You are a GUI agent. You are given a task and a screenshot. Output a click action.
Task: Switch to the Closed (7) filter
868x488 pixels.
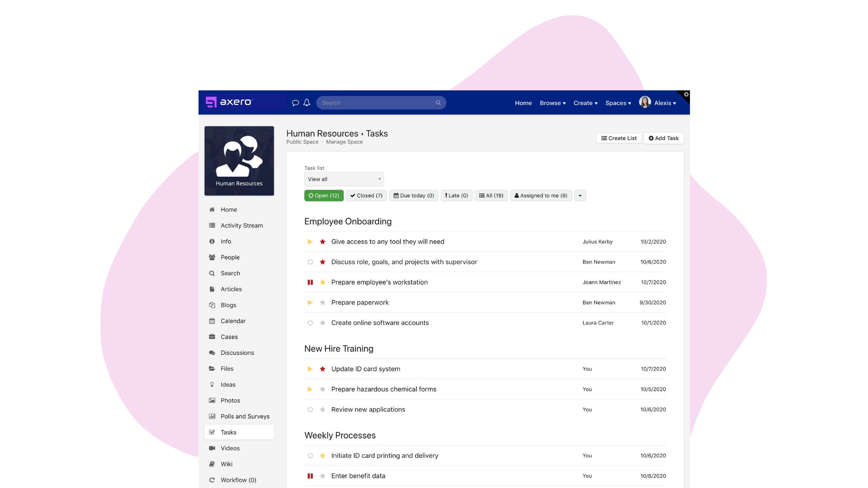[366, 196]
